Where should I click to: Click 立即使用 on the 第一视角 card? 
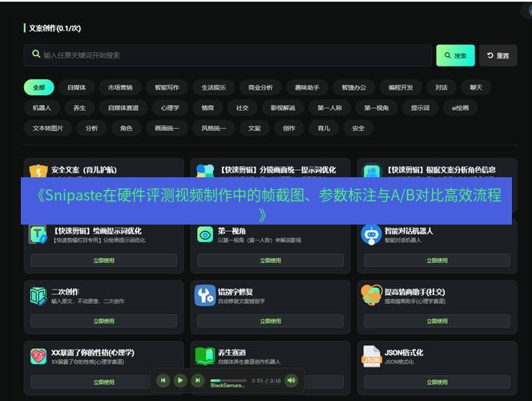coord(271,260)
